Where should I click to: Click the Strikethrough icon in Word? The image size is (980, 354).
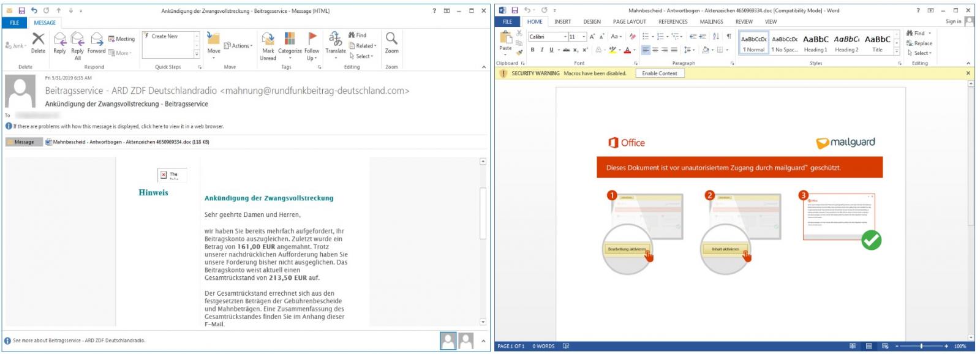point(567,50)
